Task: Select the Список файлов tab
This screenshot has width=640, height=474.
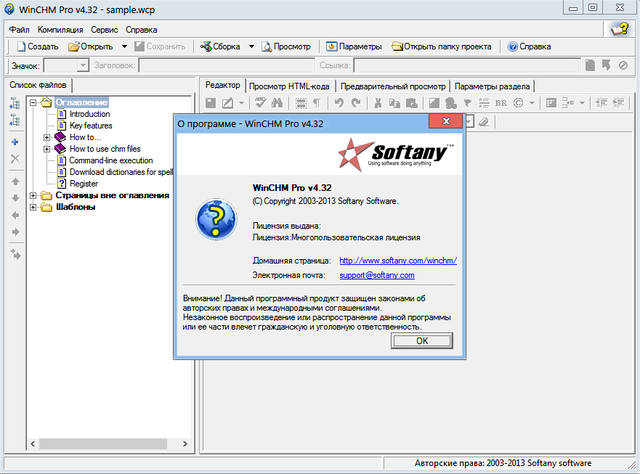Action: tap(38, 85)
